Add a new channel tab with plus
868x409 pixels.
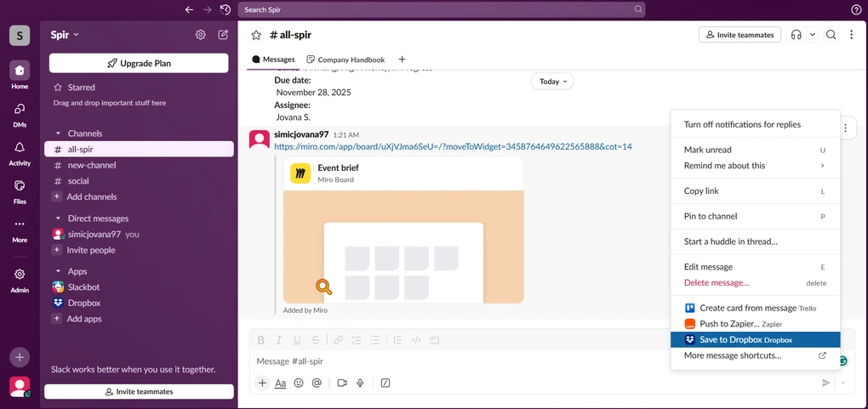pyautogui.click(x=402, y=60)
